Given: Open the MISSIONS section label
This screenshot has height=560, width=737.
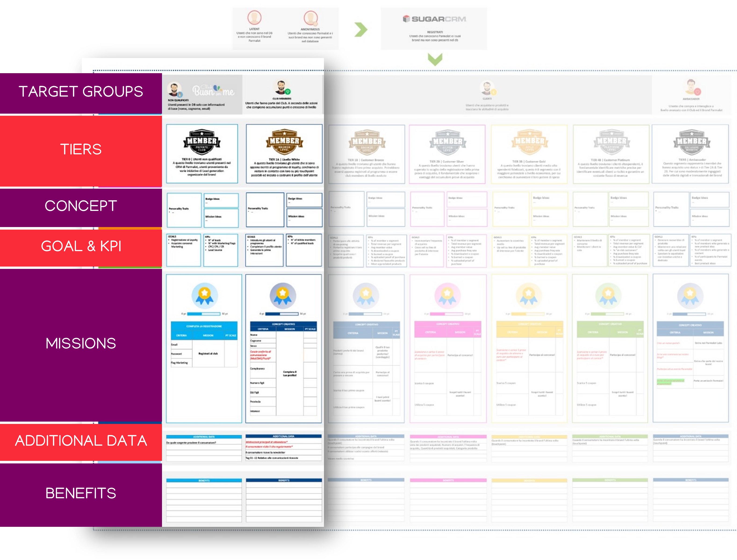Looking at the screenshot, I should (81, 343).
